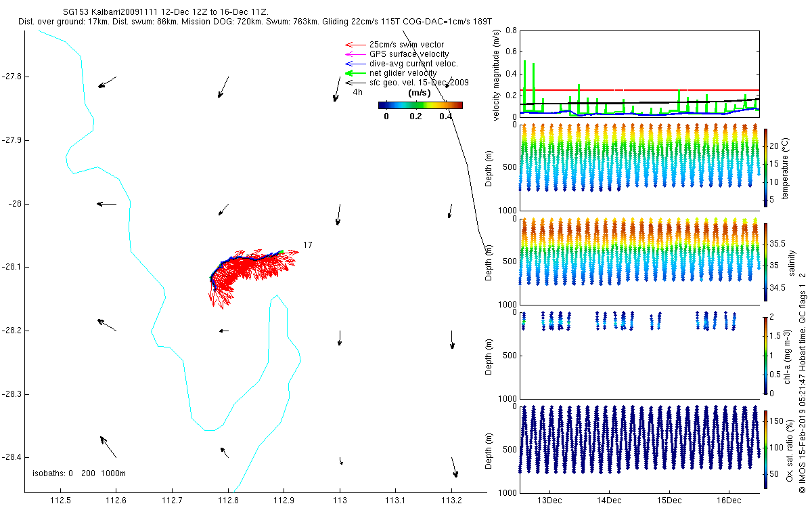Click the '112.5' longitude tick label
The height and width of the screenshot is (508, 812).
point(60,500)
